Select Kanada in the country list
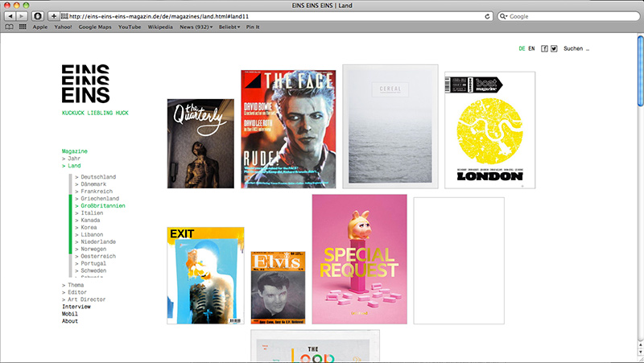The image size is (644, 363). point(88,220)
